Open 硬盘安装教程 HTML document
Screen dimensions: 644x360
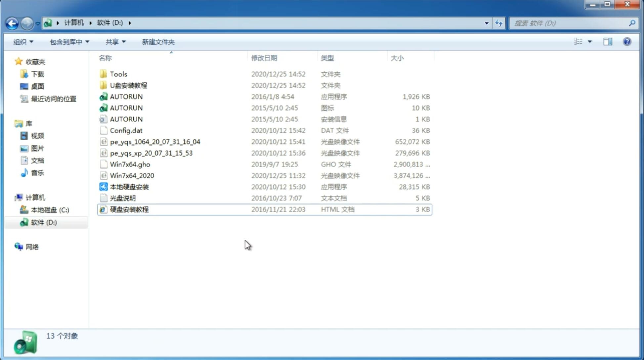[129, 209]
